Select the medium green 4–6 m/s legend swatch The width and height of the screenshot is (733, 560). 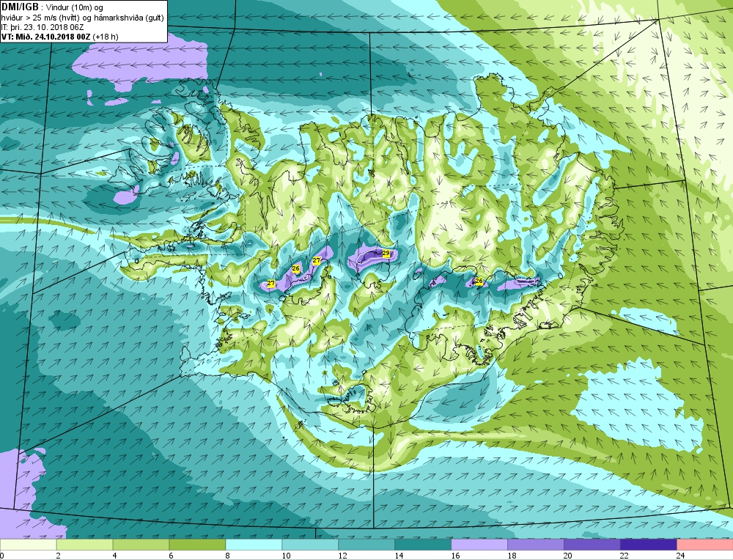click(141, 545)
